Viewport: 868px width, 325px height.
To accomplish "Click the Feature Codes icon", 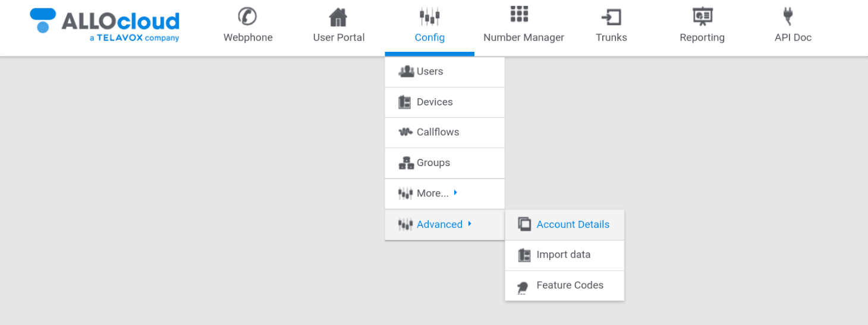I will coord(523,287).
